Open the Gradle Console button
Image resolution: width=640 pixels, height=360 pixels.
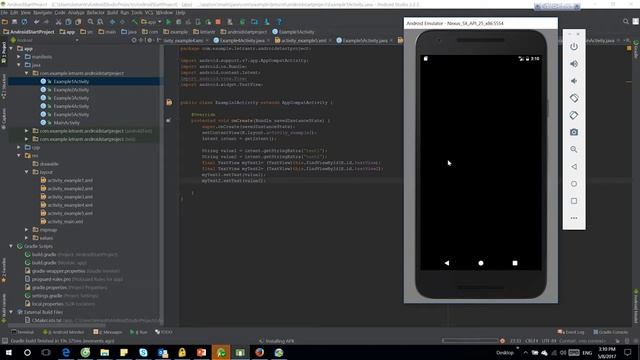(611, 332)
